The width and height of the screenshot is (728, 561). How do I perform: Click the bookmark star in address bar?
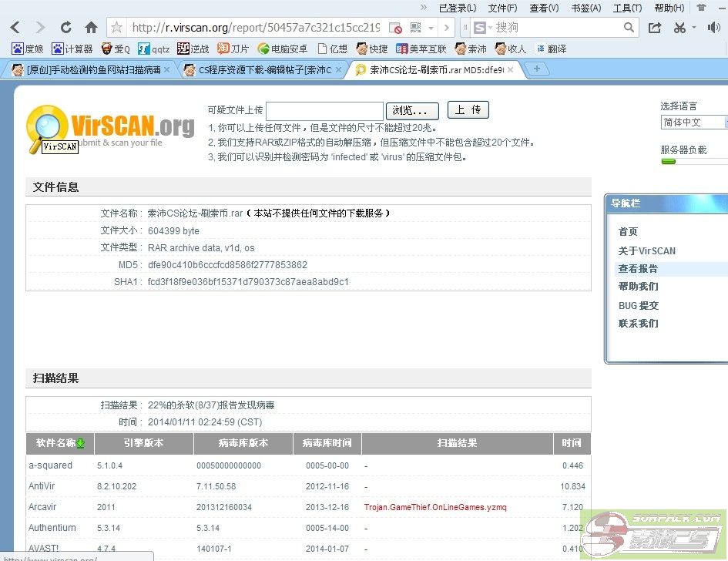pos(116,28)
